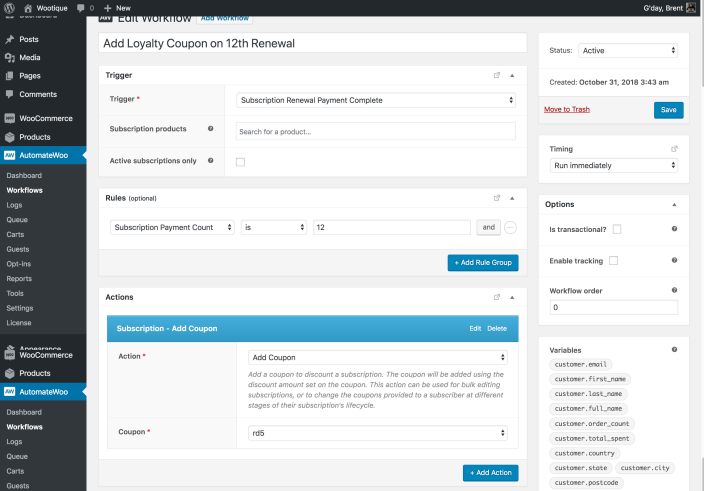Go to Queue in AutomateWoo submenu
704x491 pixels.
(x=17, y=219)
